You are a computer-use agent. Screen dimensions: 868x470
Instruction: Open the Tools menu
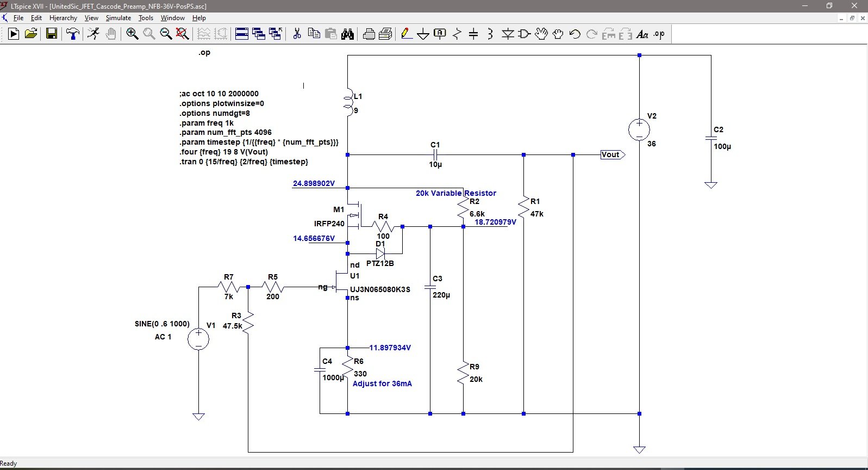[146, 18]
